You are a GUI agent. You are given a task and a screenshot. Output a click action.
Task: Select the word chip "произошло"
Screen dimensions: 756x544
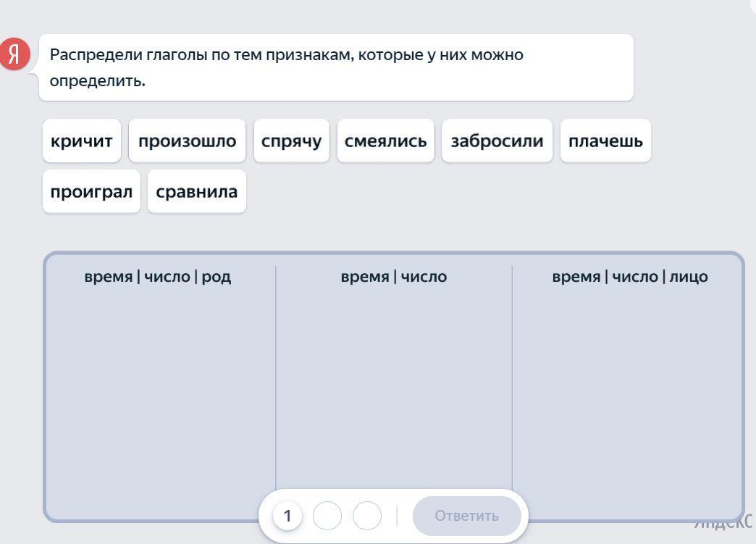(187, 141)
